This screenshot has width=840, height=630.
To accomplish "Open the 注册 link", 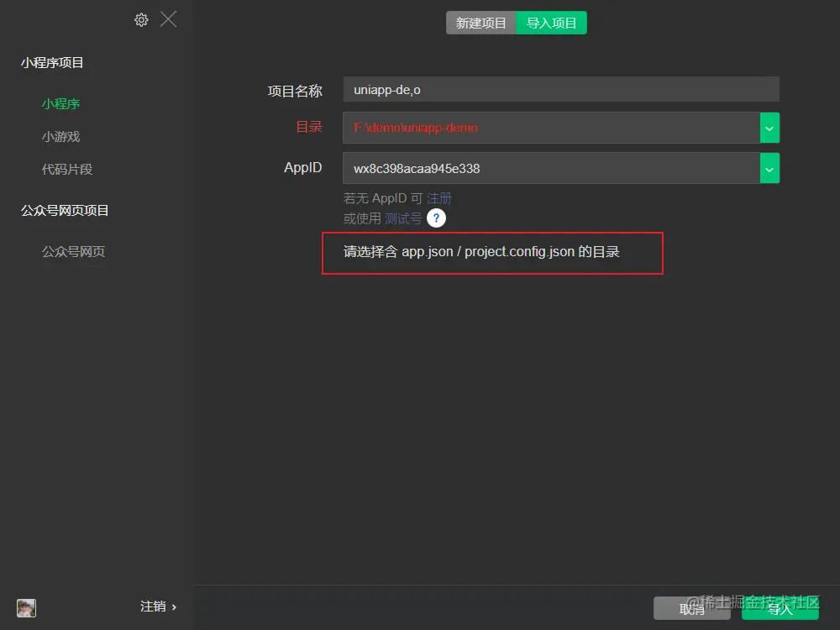I will [x=439, y=198].
